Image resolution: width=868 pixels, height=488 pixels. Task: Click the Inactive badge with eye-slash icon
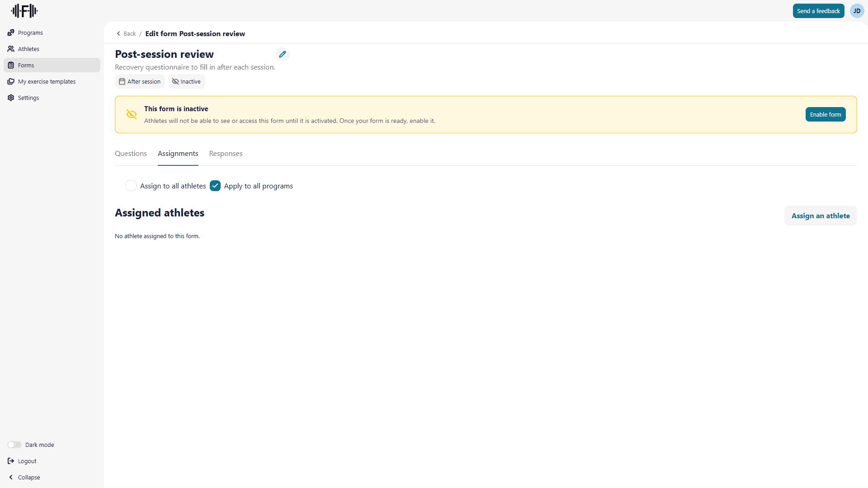click(186, 81)
